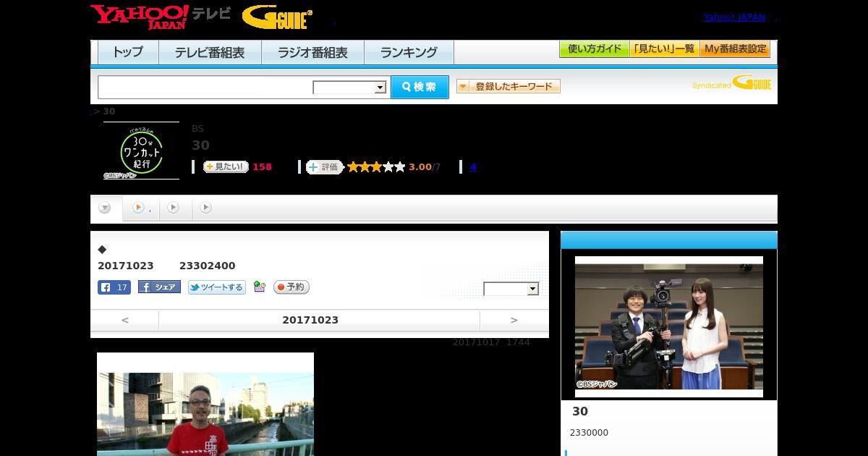Viewport: 868px width, 456px height.
Task: Select the fourth gray arrow tab
Action: point(205,208)
